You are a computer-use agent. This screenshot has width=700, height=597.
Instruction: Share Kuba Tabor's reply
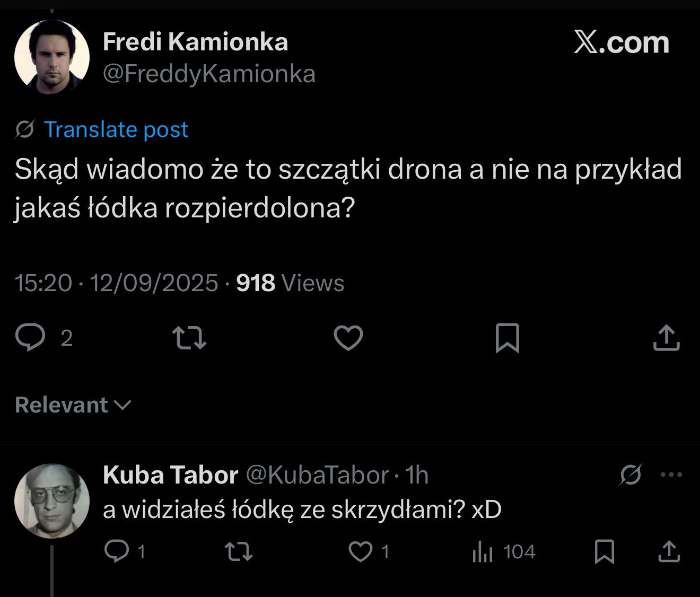coord(669,551)
